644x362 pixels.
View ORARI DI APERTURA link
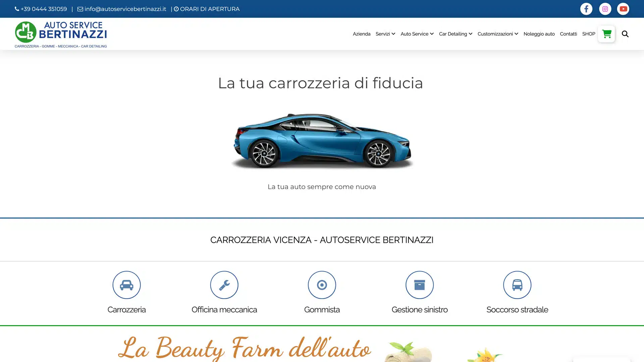pyautogui.click(x=210, y=9)
